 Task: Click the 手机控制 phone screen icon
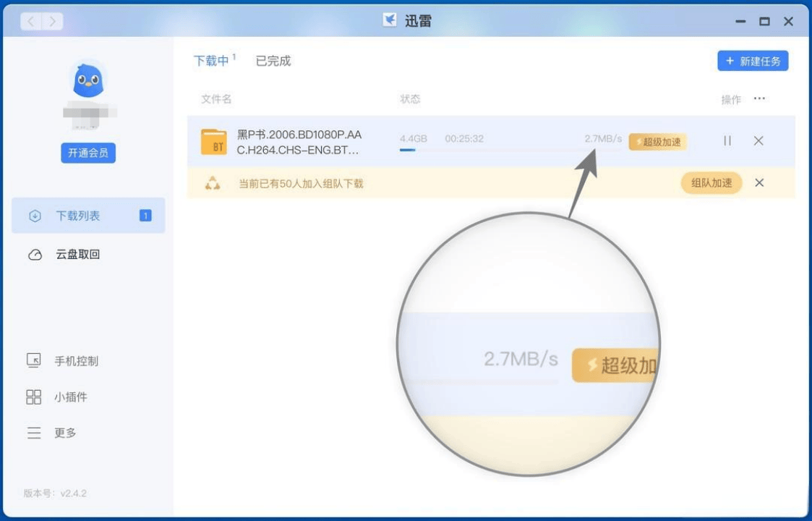pos(34,361)
